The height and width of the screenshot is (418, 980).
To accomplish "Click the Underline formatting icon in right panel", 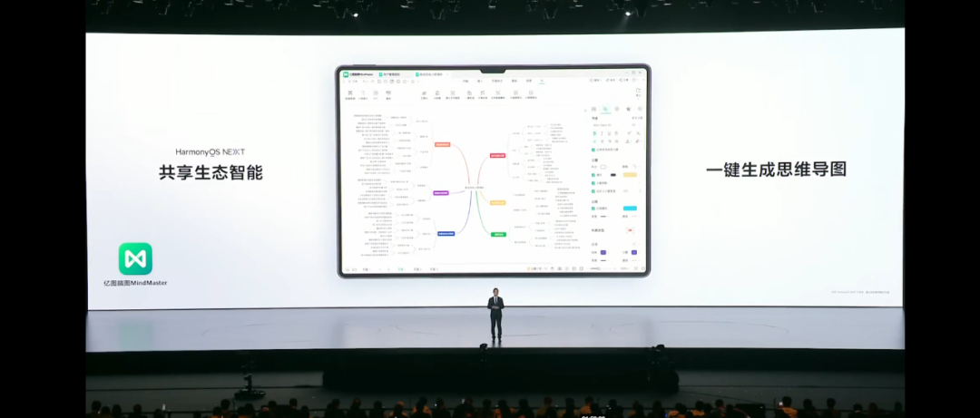I will click(609, 133).
